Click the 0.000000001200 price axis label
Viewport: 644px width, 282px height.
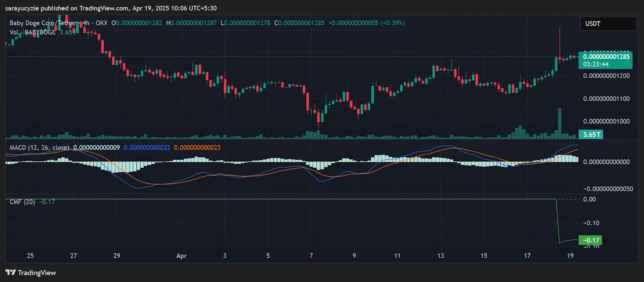(606, 76)
